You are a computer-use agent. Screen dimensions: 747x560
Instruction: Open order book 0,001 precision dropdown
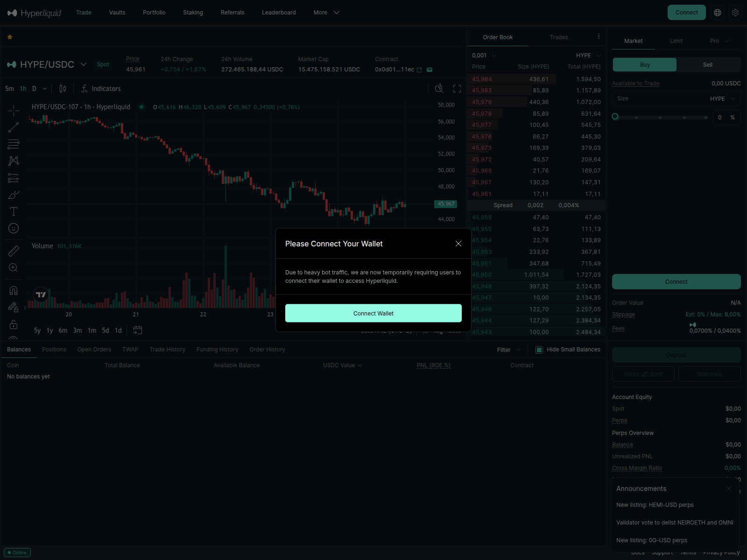tap(484, 56)
